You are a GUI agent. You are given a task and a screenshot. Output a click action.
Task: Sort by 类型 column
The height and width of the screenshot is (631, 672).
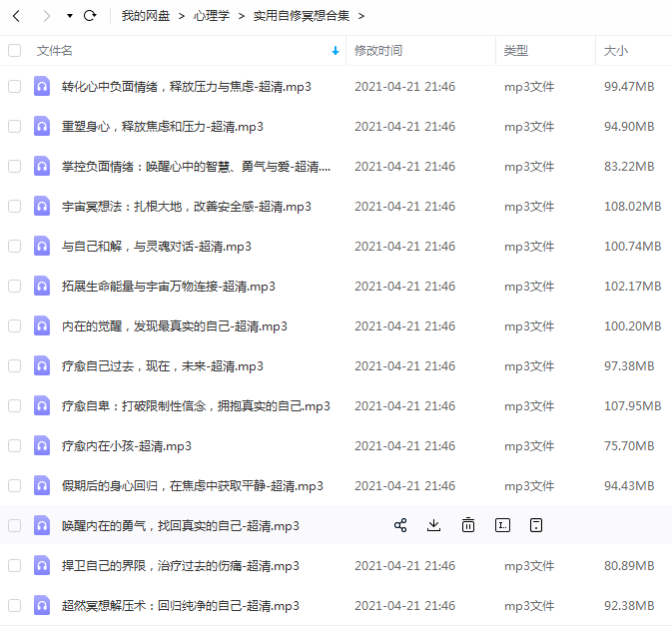(516, 51)
